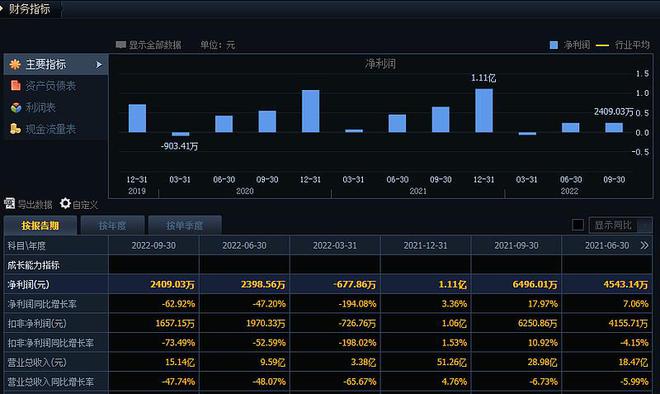660x394 pixels.
Task: Click the 导出数据 export icon
Action: coord(9,204)
